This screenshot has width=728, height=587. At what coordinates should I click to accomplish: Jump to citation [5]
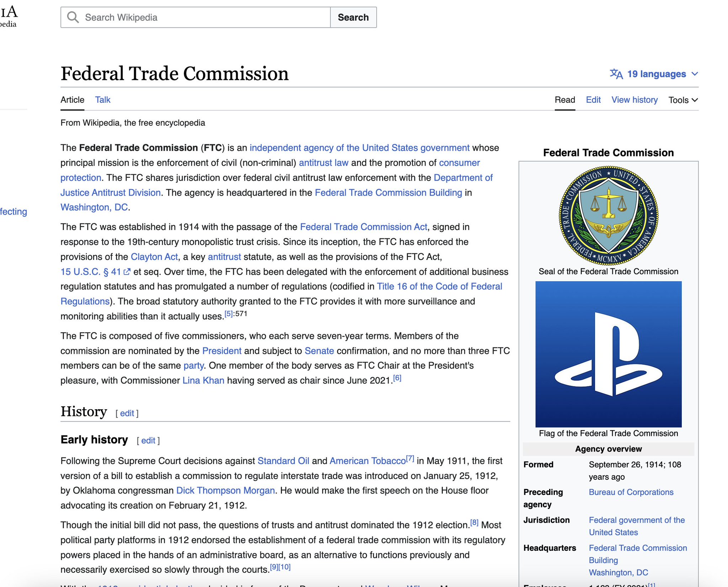[229, 314]
